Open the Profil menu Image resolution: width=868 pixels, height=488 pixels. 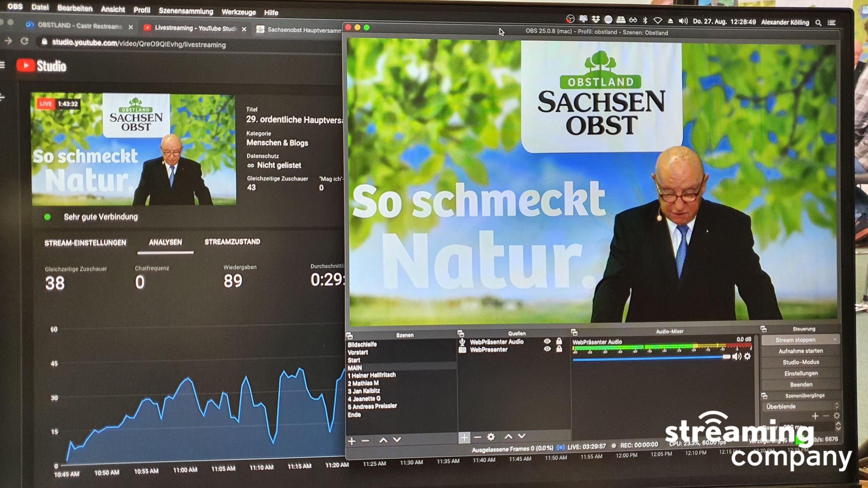pyautogui.click(x=142, y=10)
